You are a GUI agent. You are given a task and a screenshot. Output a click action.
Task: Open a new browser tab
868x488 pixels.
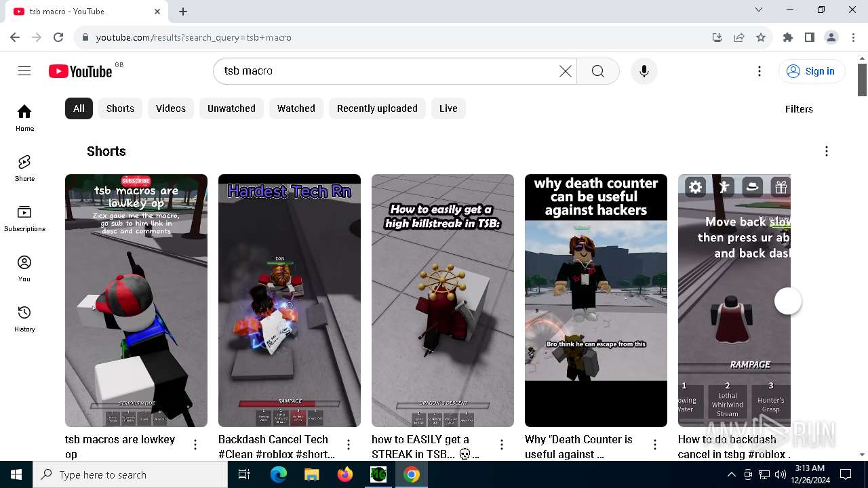coord(183,12)
